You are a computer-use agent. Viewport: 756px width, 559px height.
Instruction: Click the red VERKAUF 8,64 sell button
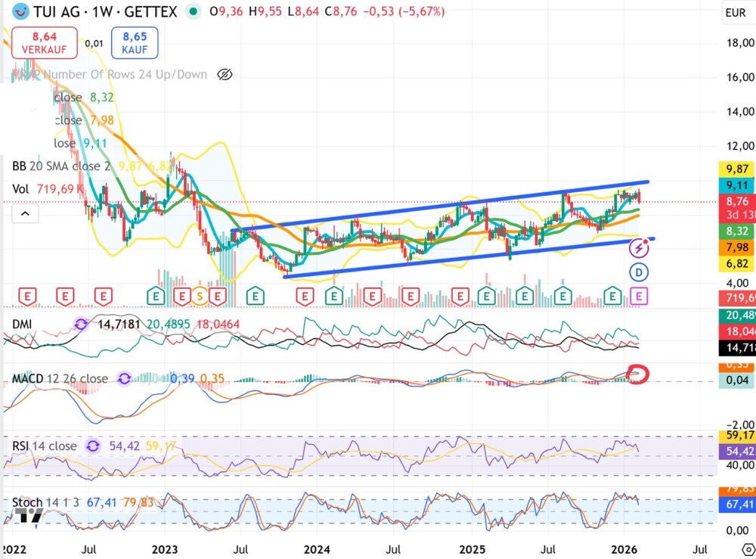pos(44,42)
